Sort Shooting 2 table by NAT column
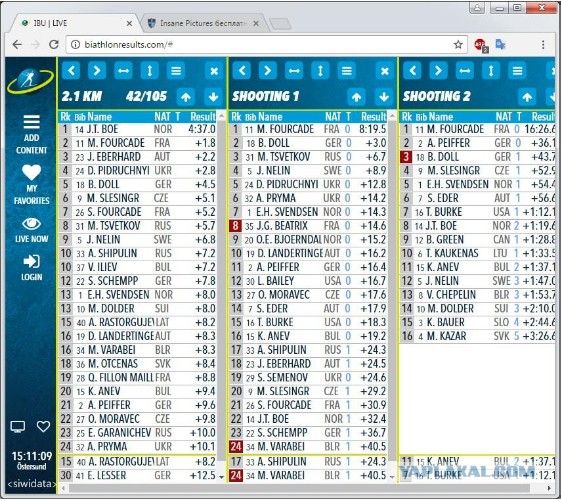Viewport: 561px width, 501px height. point(504,117)
